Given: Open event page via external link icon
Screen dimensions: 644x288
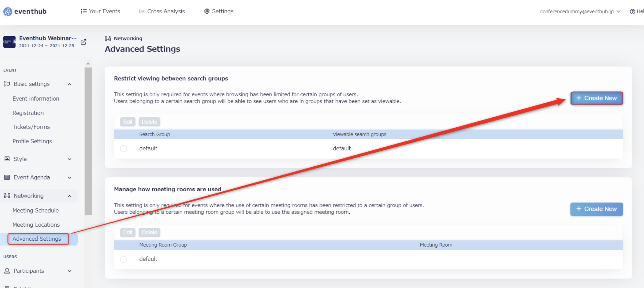Looking at the screenshot, I should [83, 42].
